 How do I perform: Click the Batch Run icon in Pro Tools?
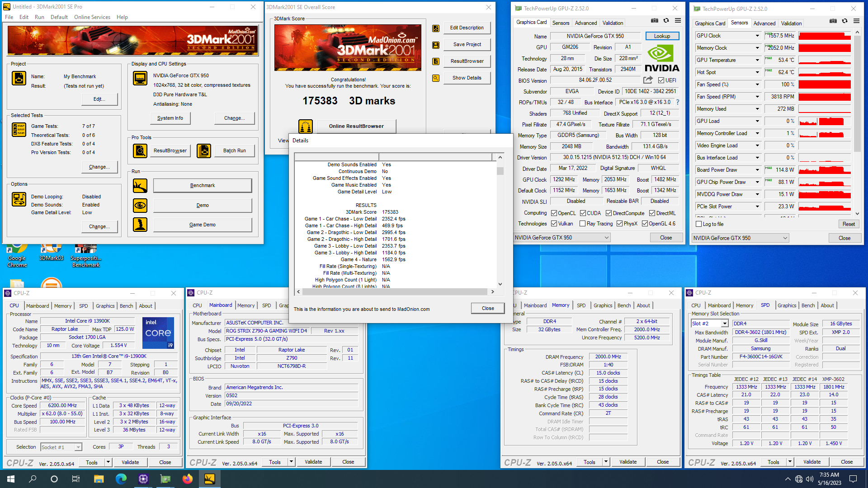(x=204, y=150)
